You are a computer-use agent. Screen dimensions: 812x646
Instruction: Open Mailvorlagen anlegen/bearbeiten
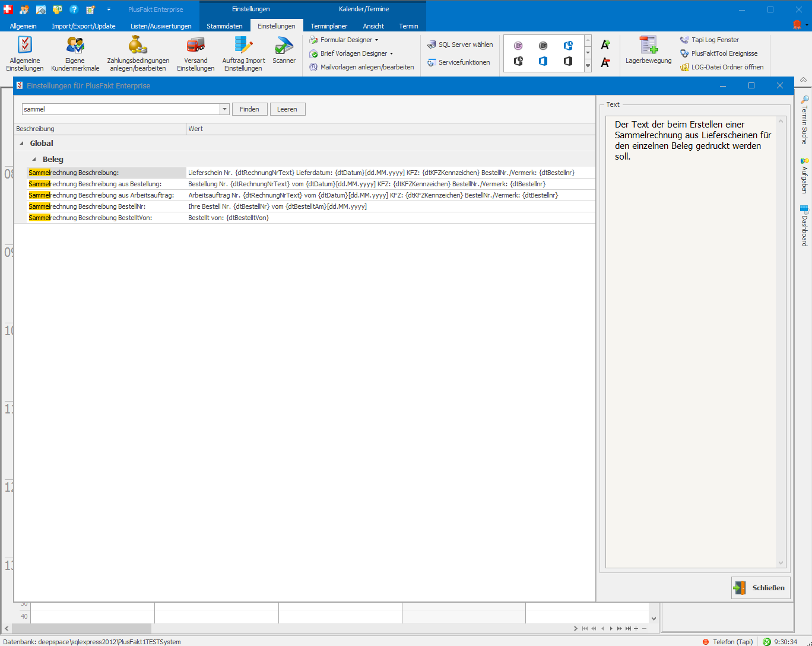tap(361, 67)
